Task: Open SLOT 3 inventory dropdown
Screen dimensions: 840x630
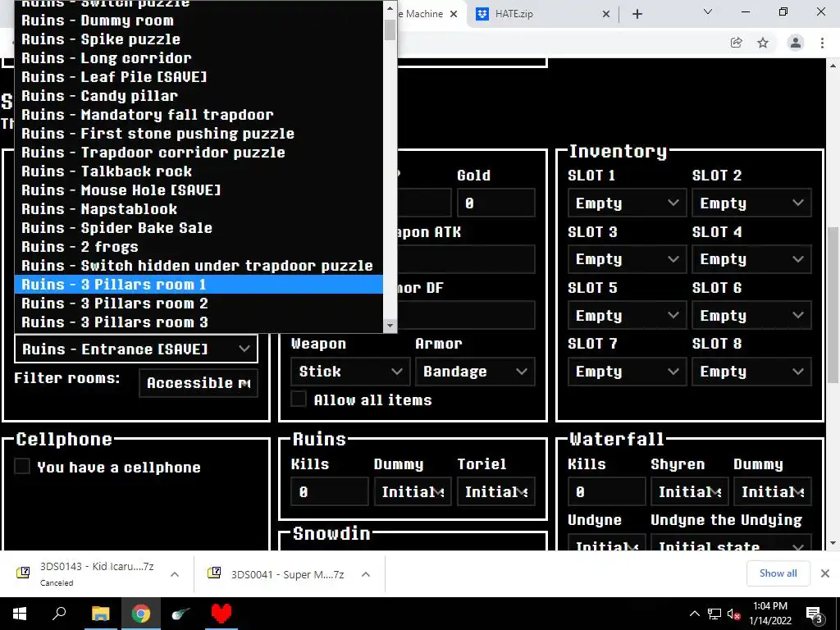Action: coord(627,259)
